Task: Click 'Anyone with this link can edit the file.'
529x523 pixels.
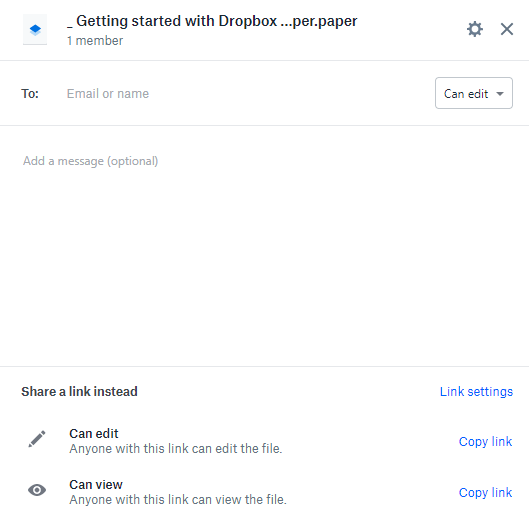Action: 176,449
